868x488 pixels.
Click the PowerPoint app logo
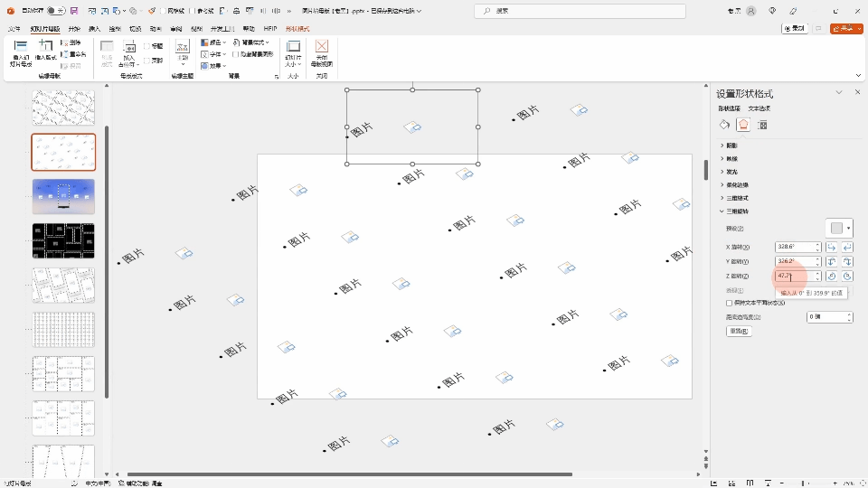pyautogui.click(x=11, y=11)
